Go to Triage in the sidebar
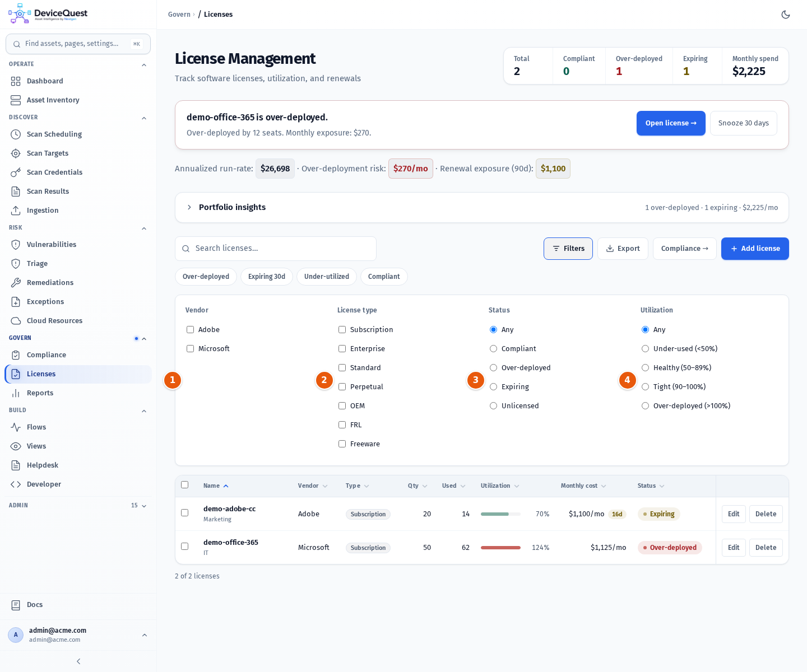This screenshot has width=807, height=672. (78, 264)
